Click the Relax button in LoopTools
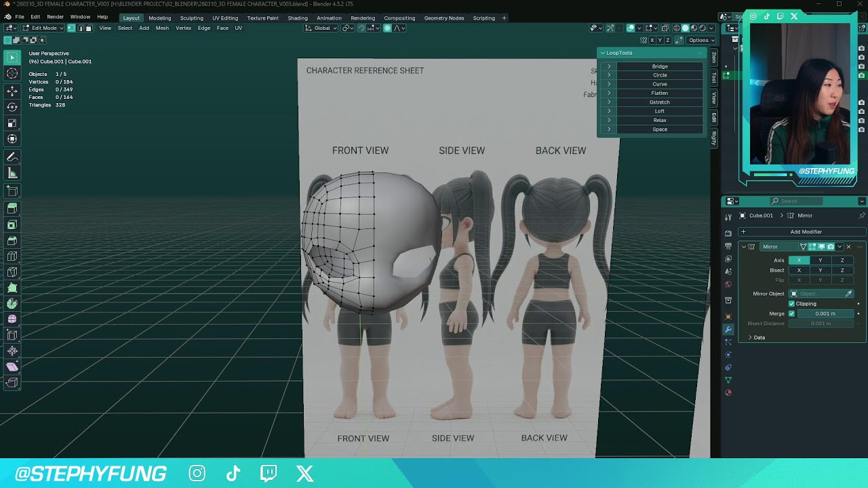This screenshot has width=868, height=488. (660, 121)
